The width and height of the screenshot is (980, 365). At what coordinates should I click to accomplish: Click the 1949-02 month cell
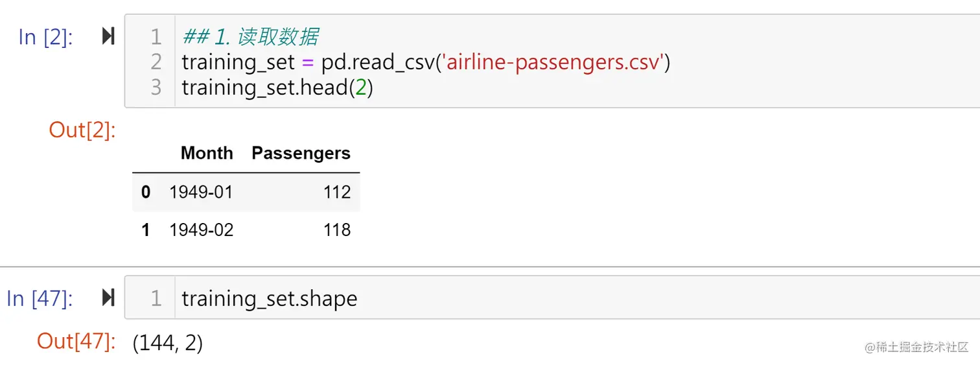pyautogui.click(x=201, y=230)
